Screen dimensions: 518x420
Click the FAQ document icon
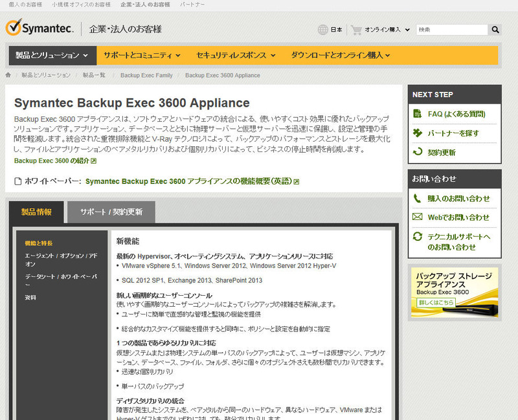coord(416,114)
